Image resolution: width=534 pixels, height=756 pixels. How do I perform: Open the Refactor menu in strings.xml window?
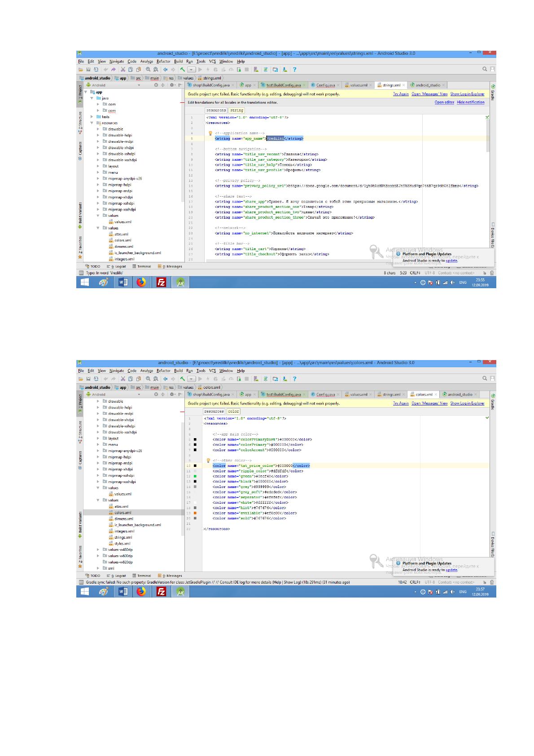[x=163, y=62]
